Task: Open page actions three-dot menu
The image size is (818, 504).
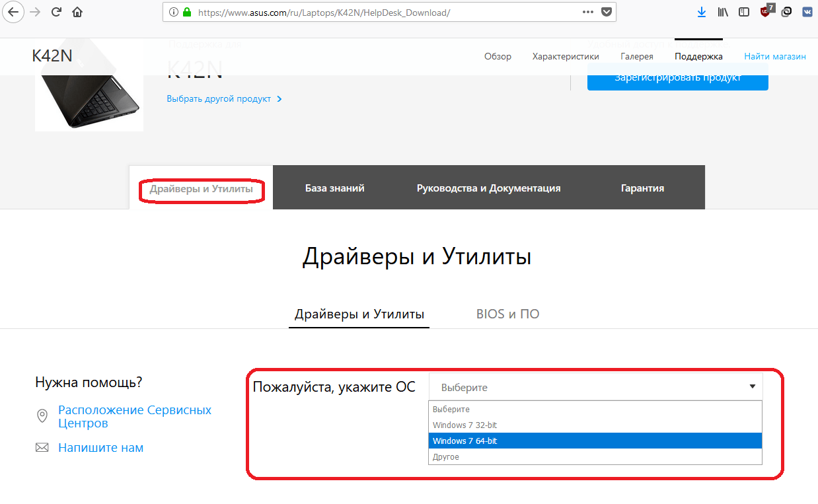Action: (587, 12)
